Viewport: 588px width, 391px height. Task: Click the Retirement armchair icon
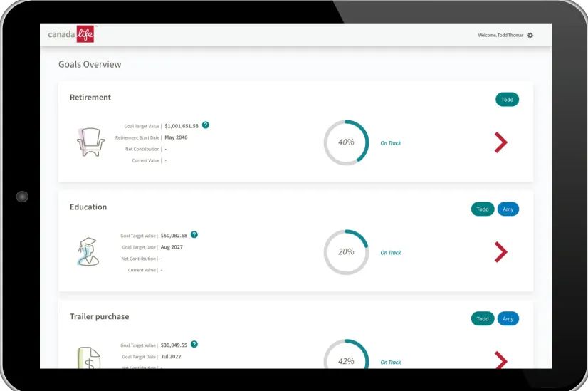(90, 142)
